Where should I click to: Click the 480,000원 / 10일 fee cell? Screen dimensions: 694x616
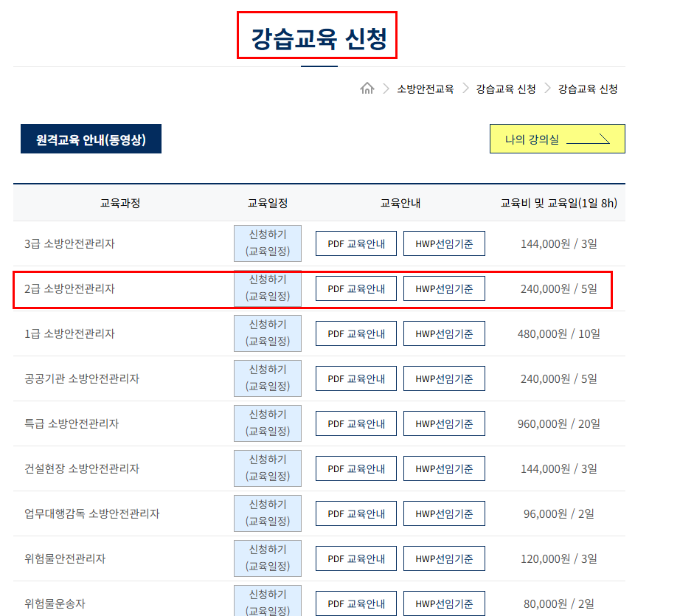click(558, 333)
